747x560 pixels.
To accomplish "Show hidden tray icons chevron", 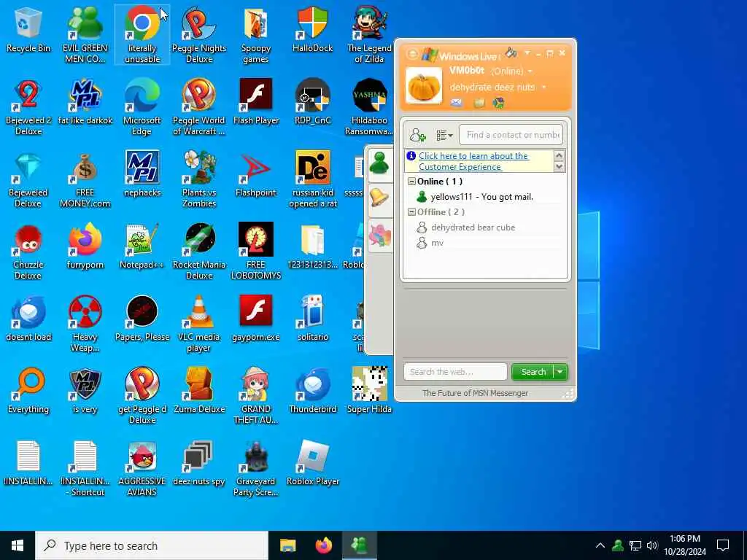I will coord(600,545).
